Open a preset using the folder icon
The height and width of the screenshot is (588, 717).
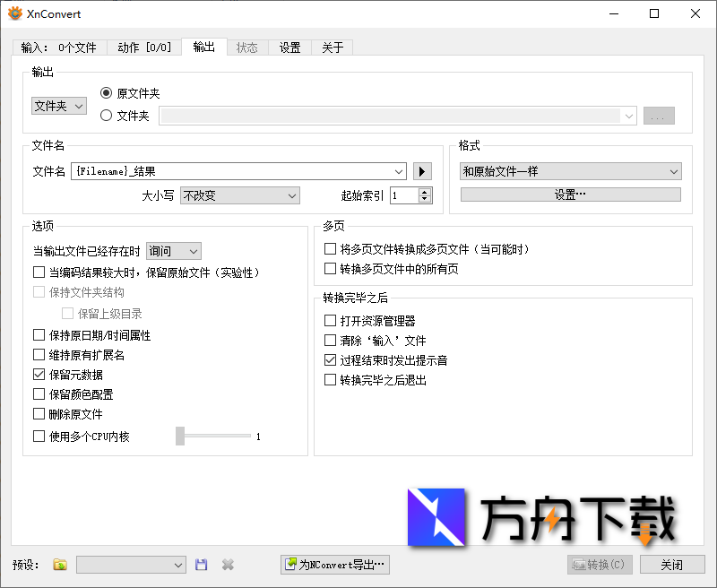tap(59, 565)
